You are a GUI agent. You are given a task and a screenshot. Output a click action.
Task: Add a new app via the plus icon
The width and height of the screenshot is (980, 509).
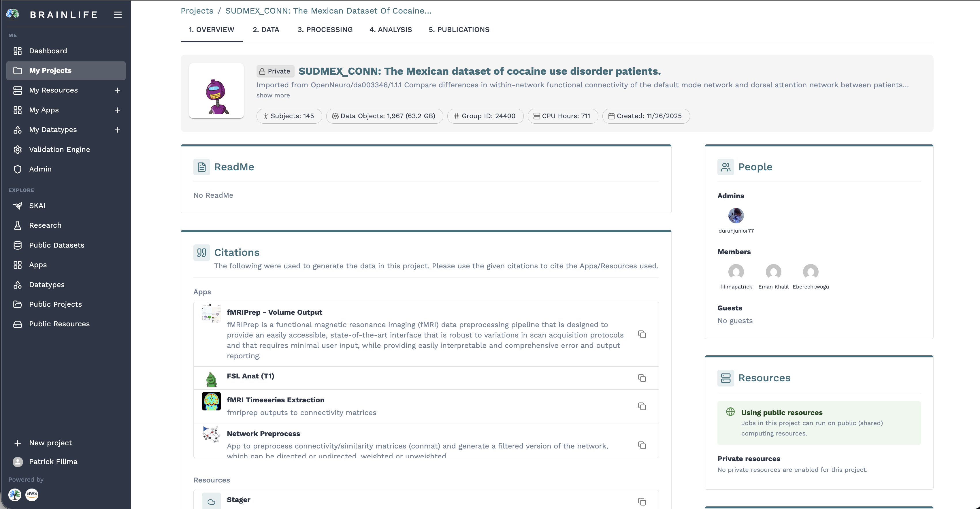(x=118, y=110)
